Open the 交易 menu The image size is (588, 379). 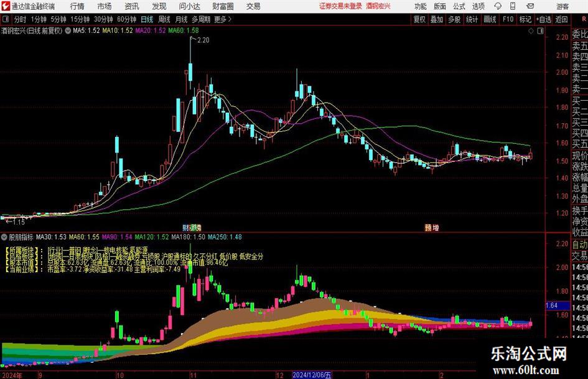click(253, 6)
